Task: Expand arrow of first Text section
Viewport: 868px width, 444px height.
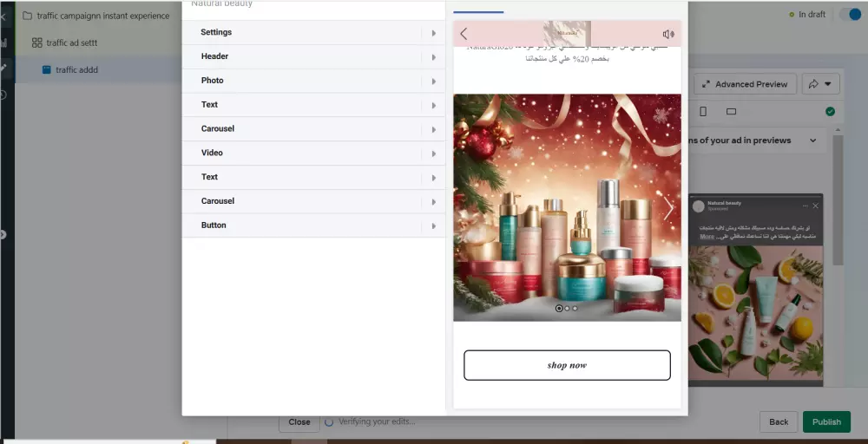Action: (433, 106)
